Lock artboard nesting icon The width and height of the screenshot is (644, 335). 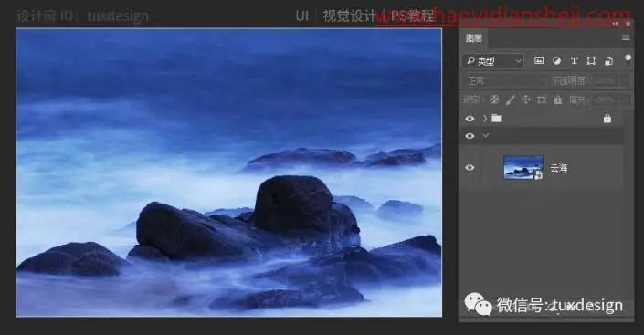[x=542, y=99]
